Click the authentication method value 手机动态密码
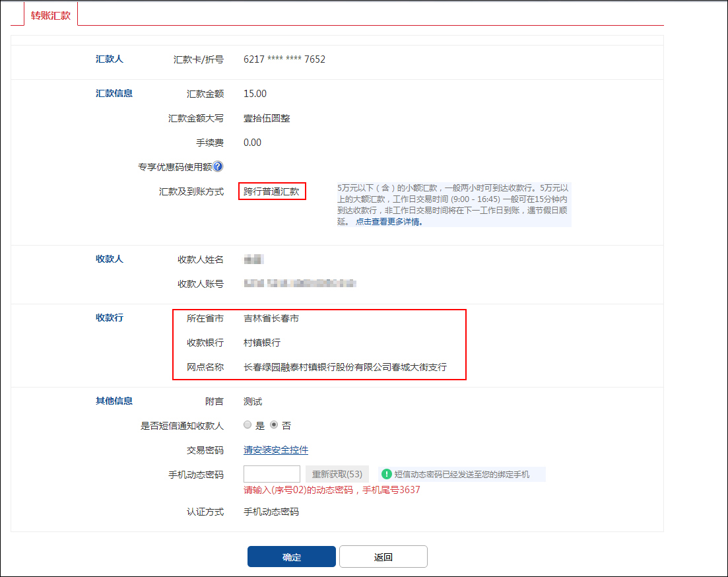The width and height of the screenshot is (728, 577). [x=271, y=512]
